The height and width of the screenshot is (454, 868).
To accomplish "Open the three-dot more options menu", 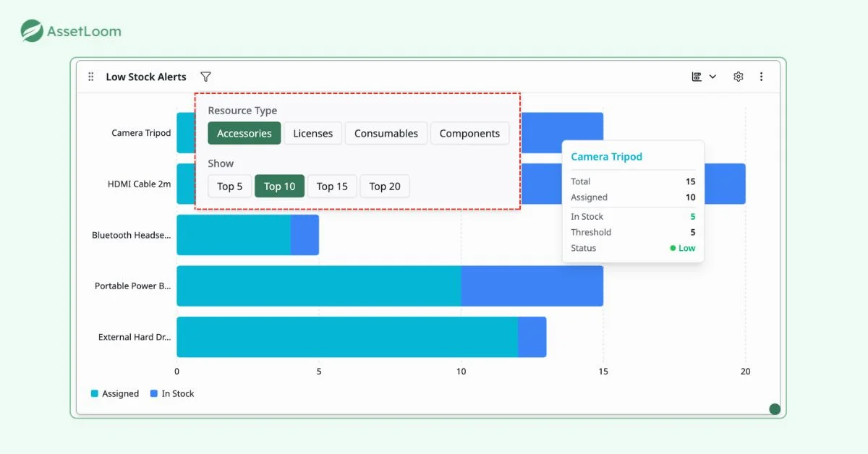I will (761, 77).
